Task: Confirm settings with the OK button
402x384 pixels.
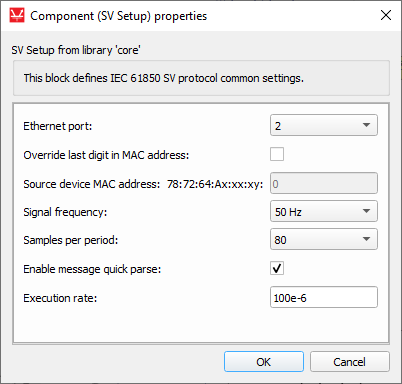Action: pyautogui.click(x=264, y=362)
